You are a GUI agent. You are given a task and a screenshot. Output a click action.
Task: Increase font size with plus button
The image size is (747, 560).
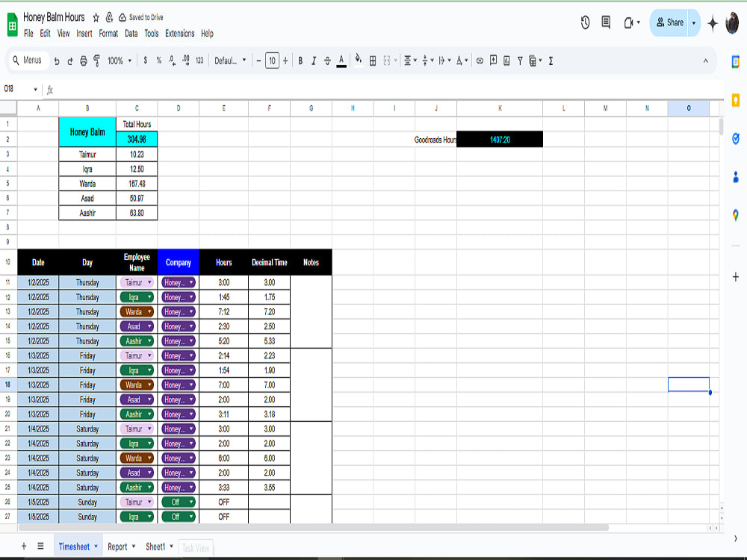(x=285, y=60)
